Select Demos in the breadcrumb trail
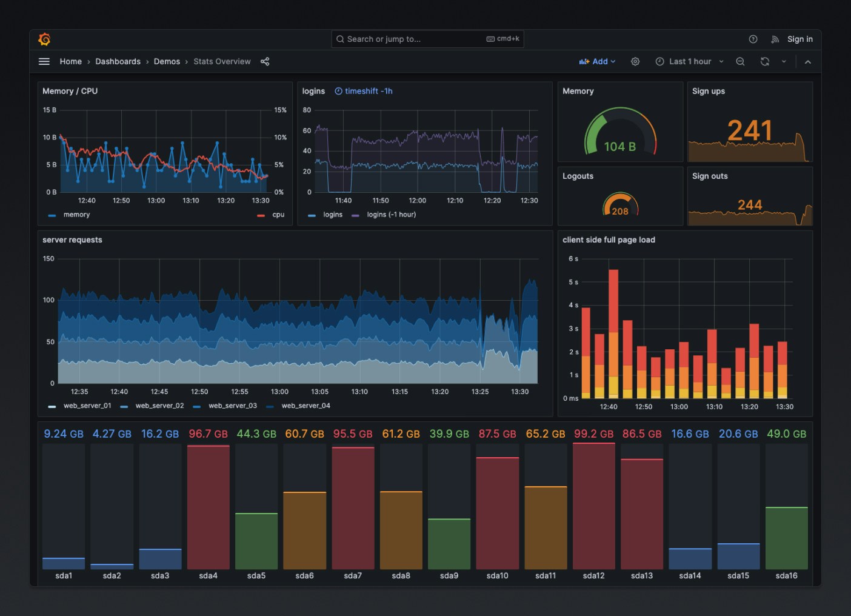Viewport: 851px width, 616px height. [x=167, y=61]
